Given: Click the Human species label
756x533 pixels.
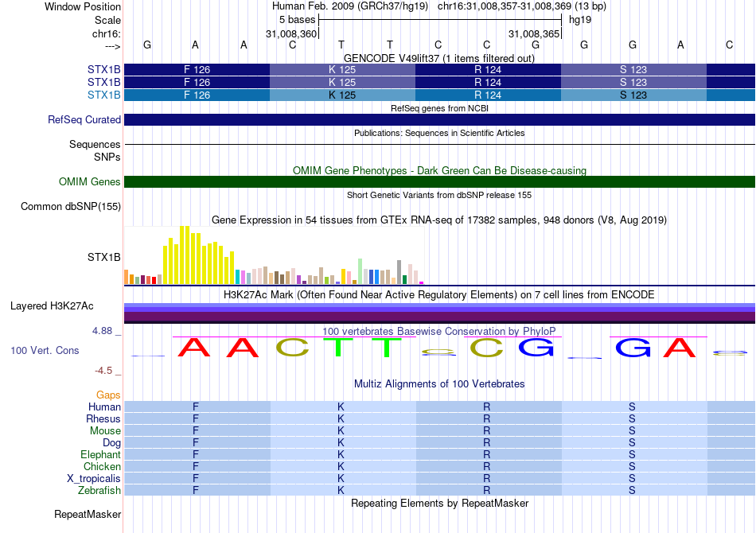Looking at the screenshot, I should point(104,407).
